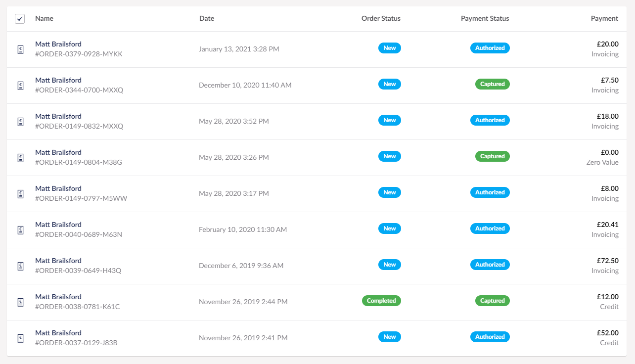Click the invoice icon for order #ORDER-0149-0832-MXXQ

click(x=20, y=121)
